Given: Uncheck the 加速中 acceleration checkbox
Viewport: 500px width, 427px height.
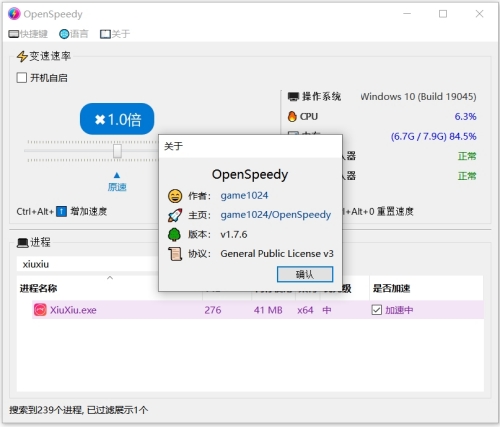Looking at the screenshot, I should [377, 310].
